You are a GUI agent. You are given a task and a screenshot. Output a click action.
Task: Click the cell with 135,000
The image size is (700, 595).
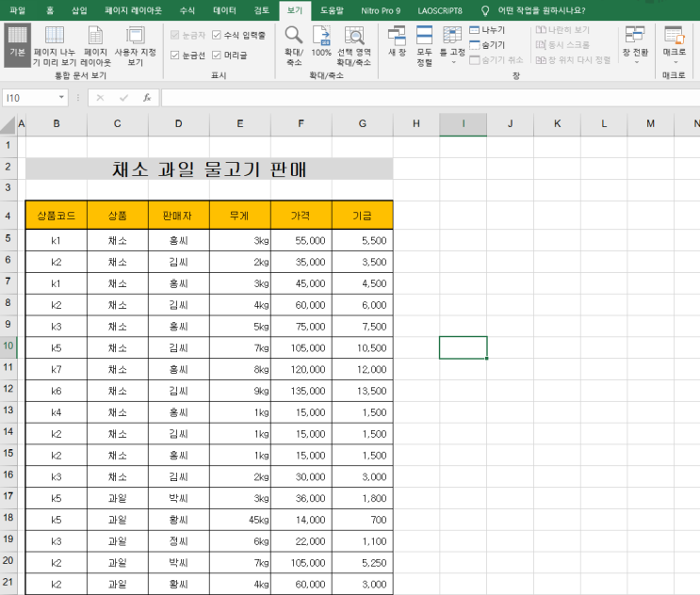click(301, 391)
